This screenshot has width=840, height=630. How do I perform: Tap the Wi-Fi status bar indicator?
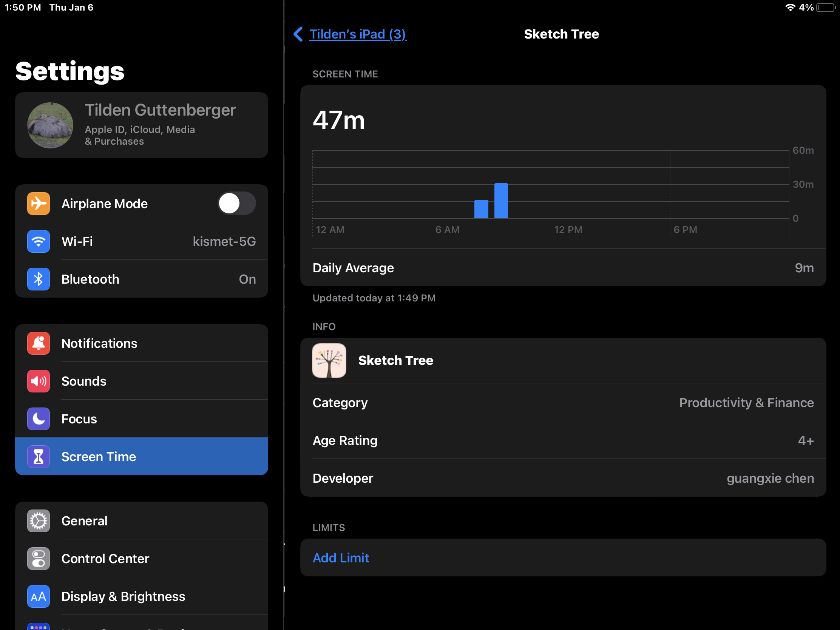790,8
